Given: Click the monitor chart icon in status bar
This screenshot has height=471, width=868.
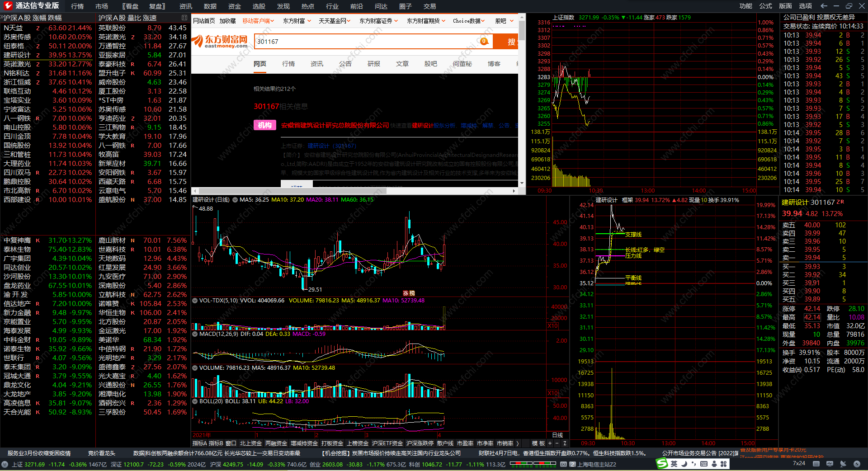Looking at the screenshot, I should (x=830, y=464).
